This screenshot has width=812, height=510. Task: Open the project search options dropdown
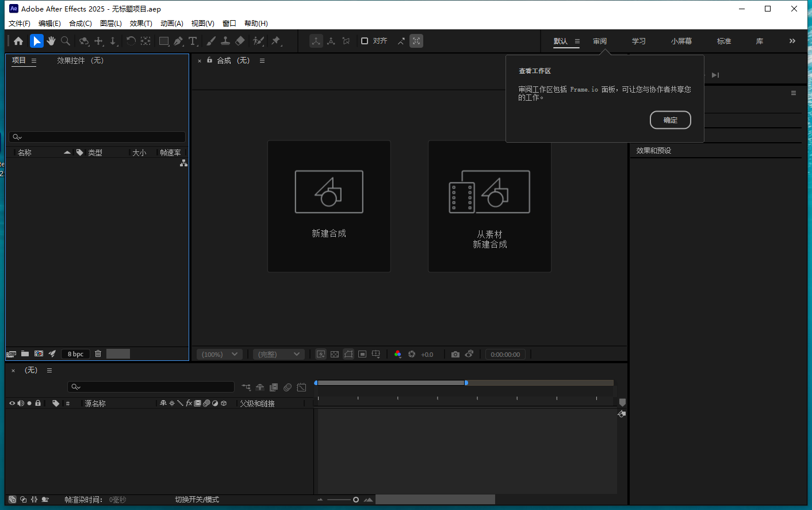[17, 137]
